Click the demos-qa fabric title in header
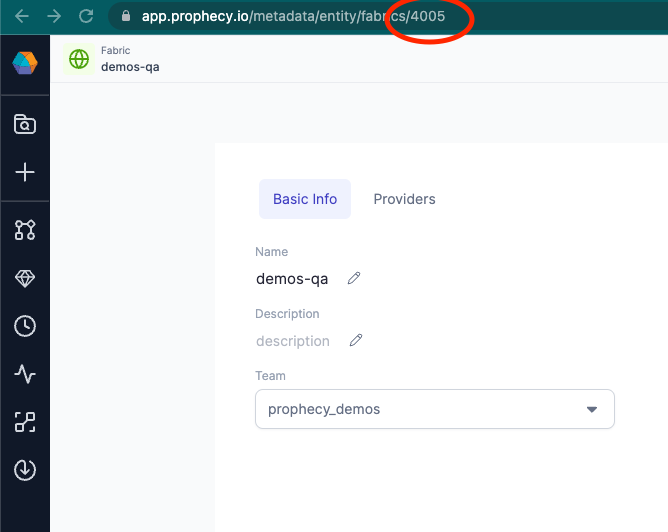 (130, 67)
